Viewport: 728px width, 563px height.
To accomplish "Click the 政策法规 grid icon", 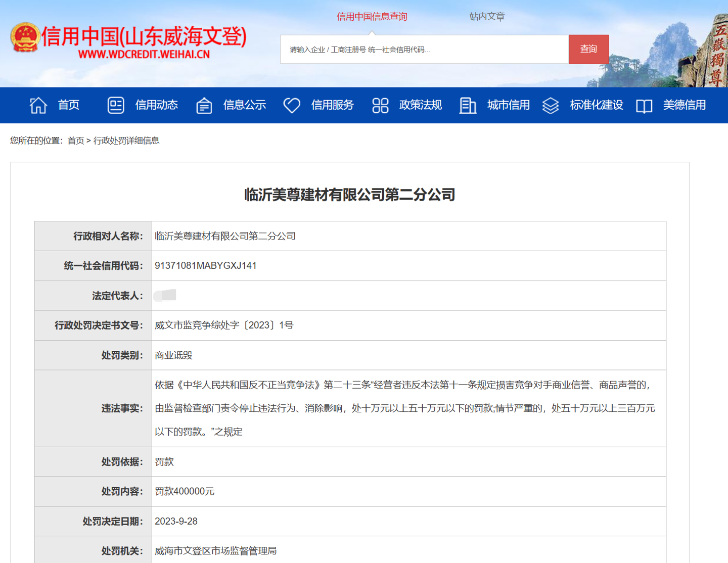I will click(x=380, y=105).
